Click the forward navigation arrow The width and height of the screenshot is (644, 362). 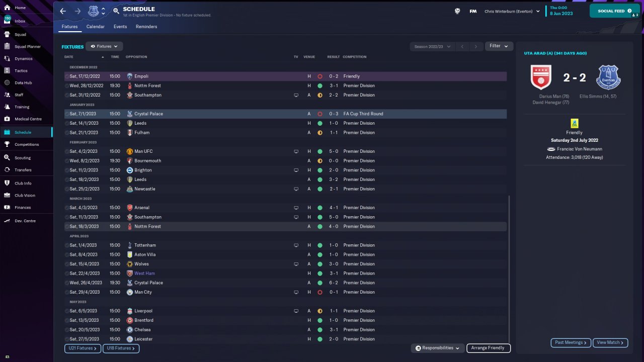[77, 11]
